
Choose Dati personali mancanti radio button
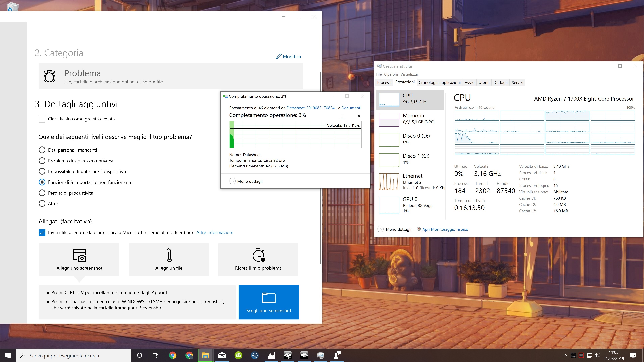pos(42,150)
